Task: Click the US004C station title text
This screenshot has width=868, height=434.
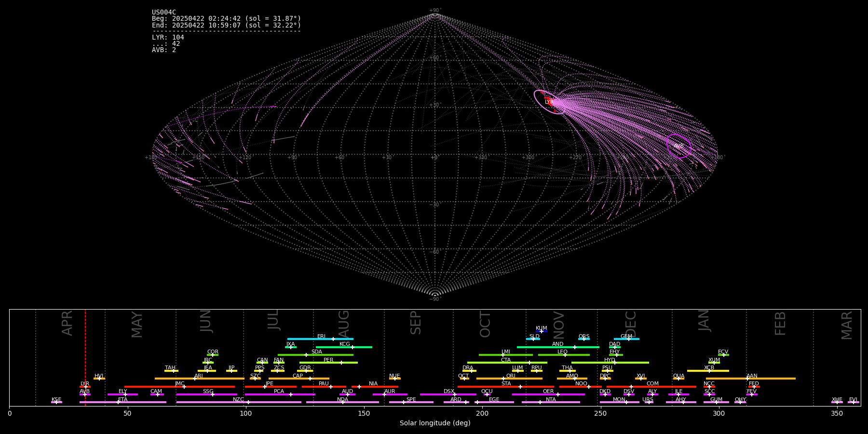Action: [x=164, y=13]
